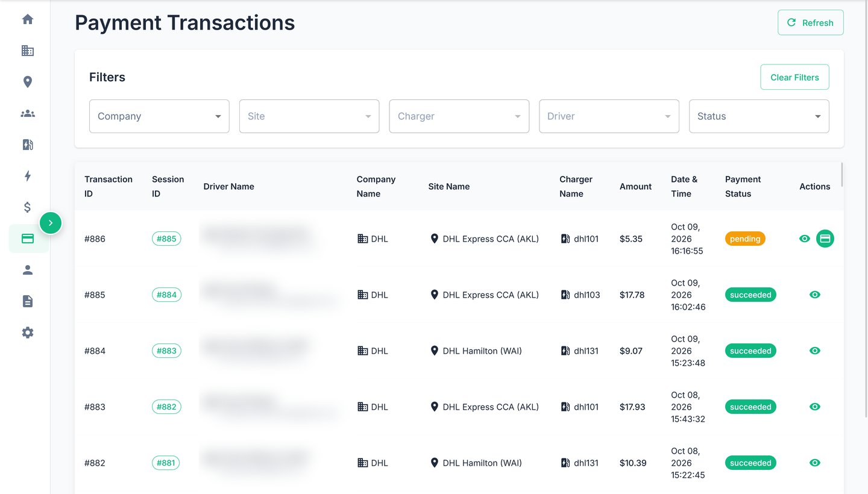Click the Payment Status column header

tap(743, 186)
